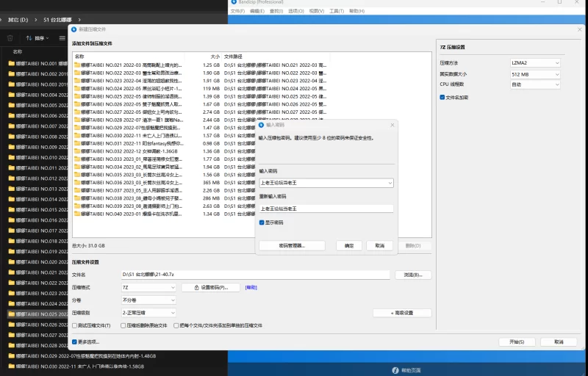The height and width of the screenshot is (376, 588).
Task: Select NO.029 folder row in Explorer bottom
Action: click(82, 355)
